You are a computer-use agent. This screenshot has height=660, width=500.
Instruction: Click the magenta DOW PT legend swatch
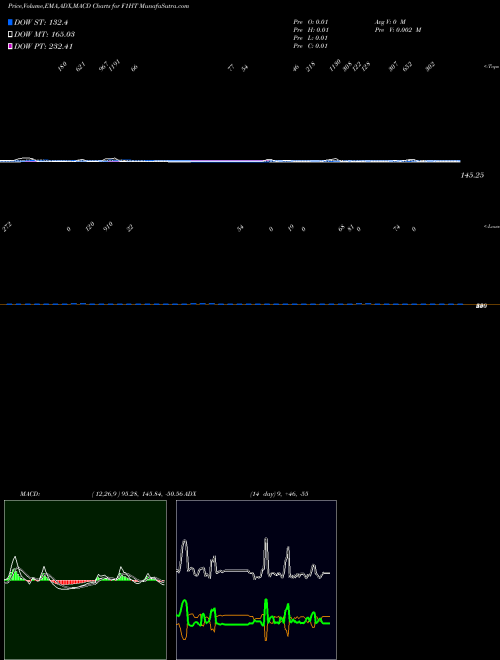click(11, 46)
